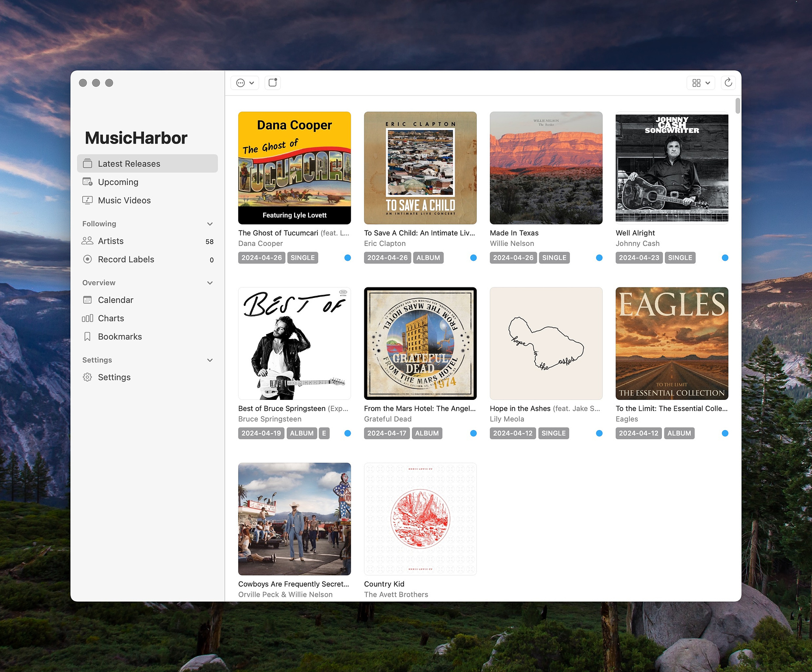Open the ellipsis more-options menu
This screenshot has width=812, height=672.
coord(245,83)
